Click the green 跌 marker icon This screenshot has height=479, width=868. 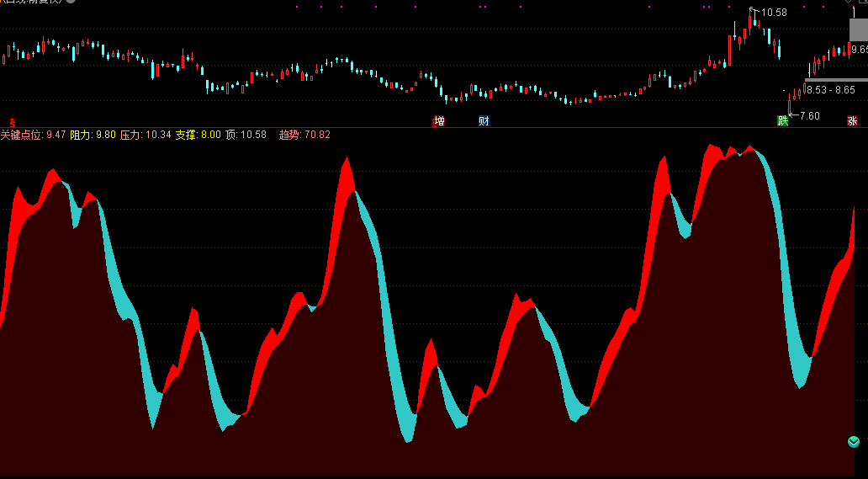pyautogui.click(x=783, y=121)
